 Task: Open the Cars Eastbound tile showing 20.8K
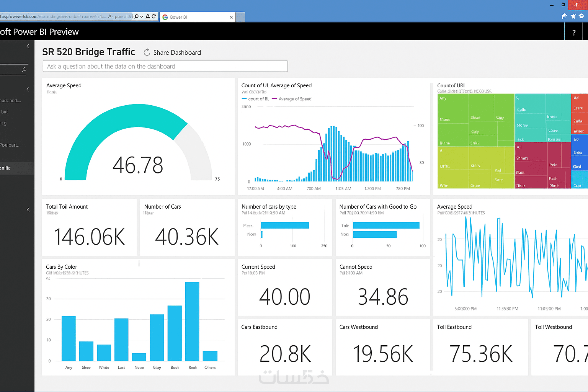[x=285, y=348]
